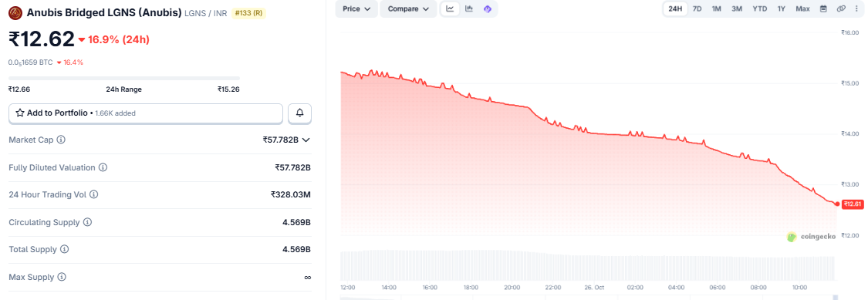Click the BTC price 0.0₅1659 BTC text
868x300 pixels.
tap(30, 62)
